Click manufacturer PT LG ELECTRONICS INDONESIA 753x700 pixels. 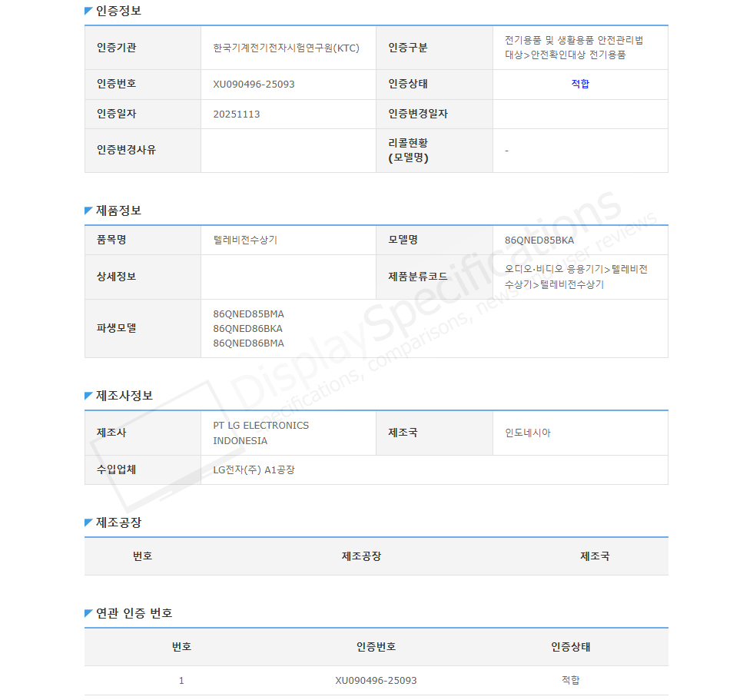tap(260, 433)
